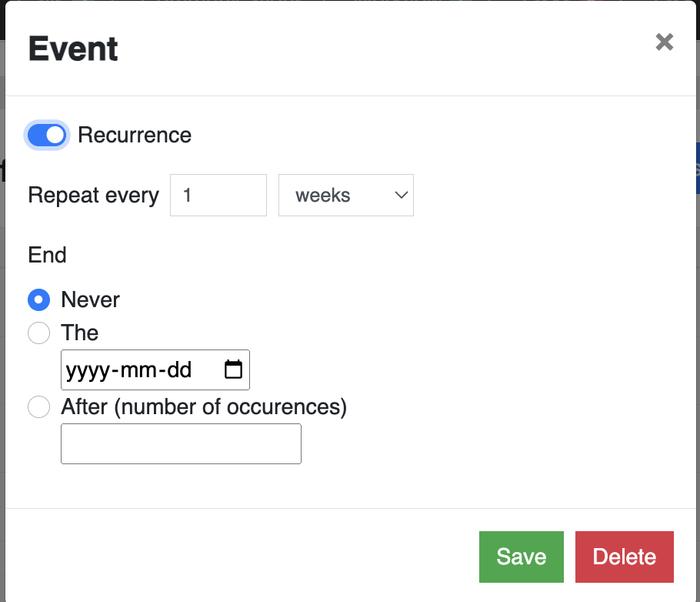Click "After (number of occurences)" label
700x602 pixels.
(x=204, y=407)
